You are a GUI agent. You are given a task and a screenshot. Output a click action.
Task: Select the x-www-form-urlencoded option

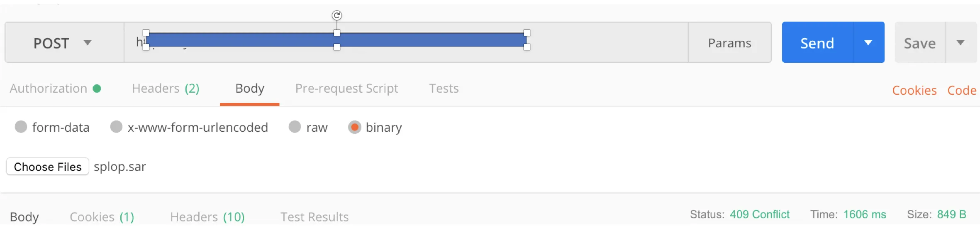116,127
